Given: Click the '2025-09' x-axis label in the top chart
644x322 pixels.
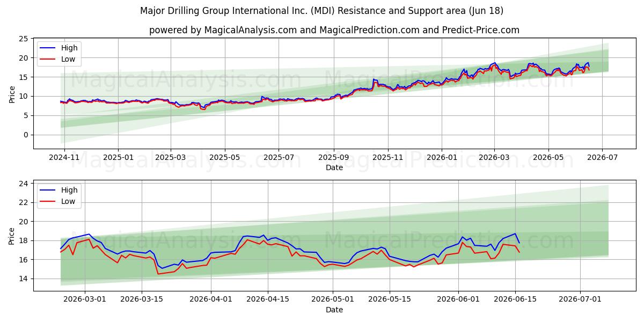Looking at the screenshot, I should (x=334, y=158).
